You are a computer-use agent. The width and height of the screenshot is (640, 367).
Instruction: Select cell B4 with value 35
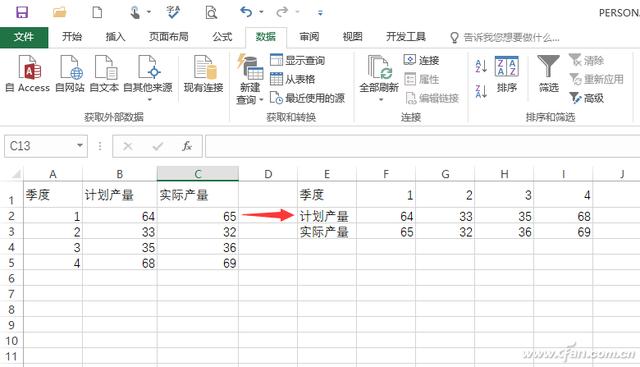pos(120,247)
